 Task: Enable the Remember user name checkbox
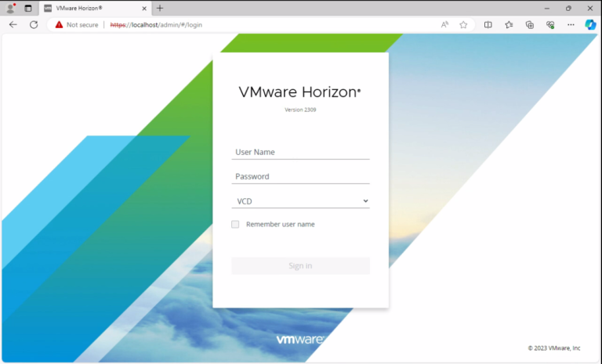(235, 225)
